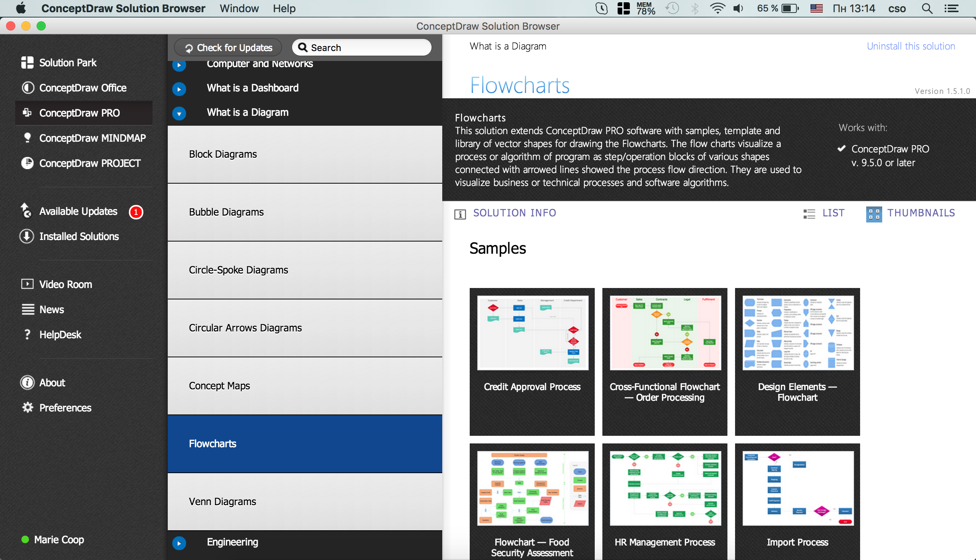Open the Video Room icon
976x560 pixels.
pyautogui.click(x=27, y=284)
